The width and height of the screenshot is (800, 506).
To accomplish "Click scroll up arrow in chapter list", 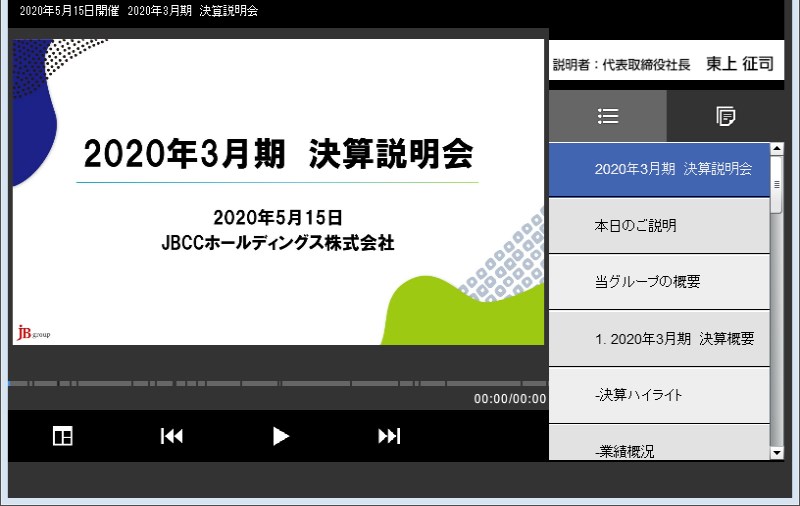I will (x=777, y=149).
